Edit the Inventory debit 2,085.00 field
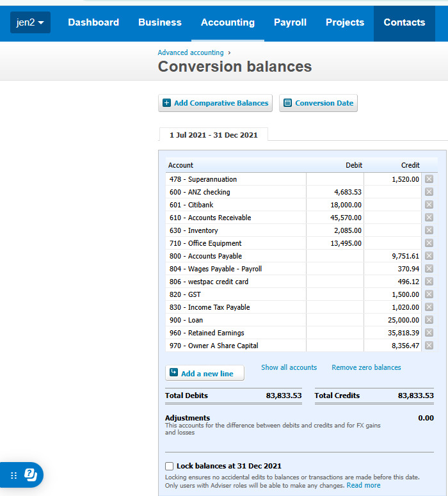 pos(335,230)
